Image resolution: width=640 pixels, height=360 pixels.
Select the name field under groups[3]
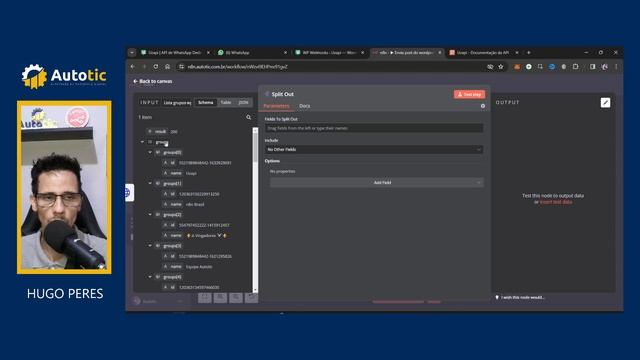[x=173, y=267]
